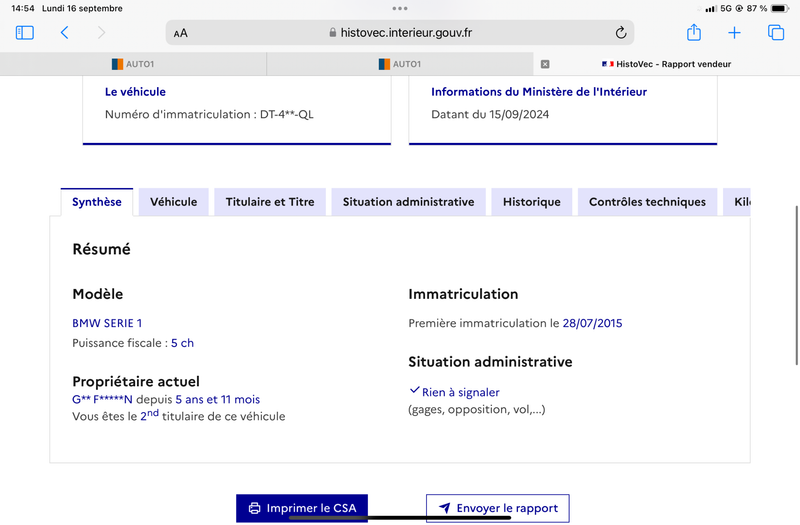Screen dimensions: 800x525
Task: Open the Historique tab
Action: [x=532, y=202]
